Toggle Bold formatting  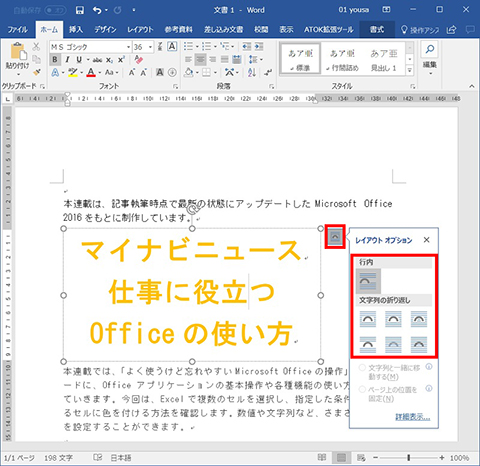click(55, 60)
